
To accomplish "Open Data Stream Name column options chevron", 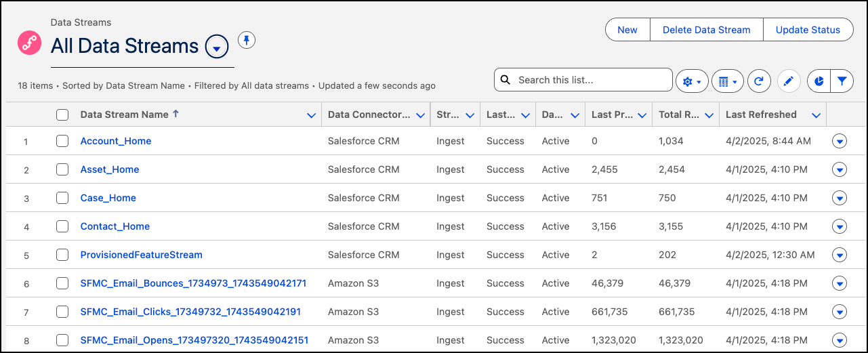I will (x=311, y=115).
